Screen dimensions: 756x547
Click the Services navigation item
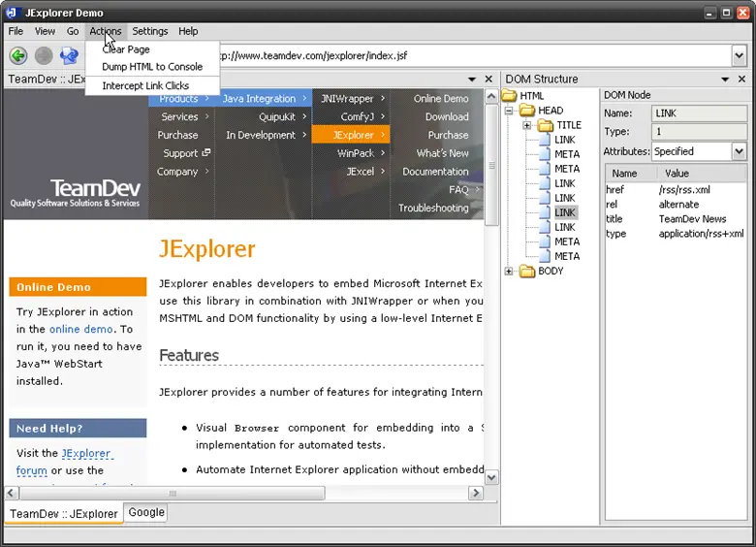[x=179, y=116]
